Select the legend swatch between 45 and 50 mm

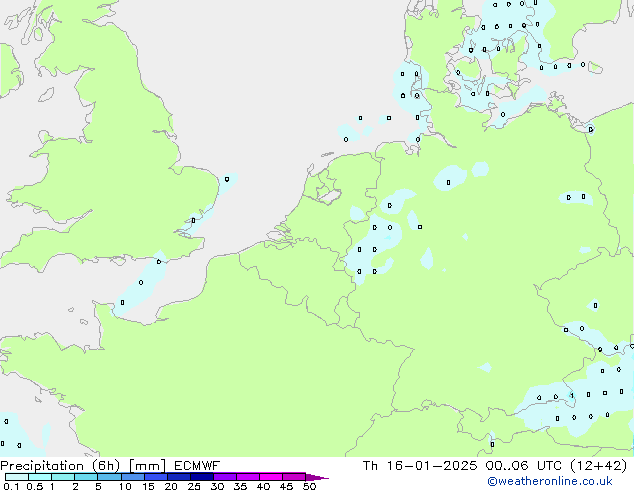[297, 477]
